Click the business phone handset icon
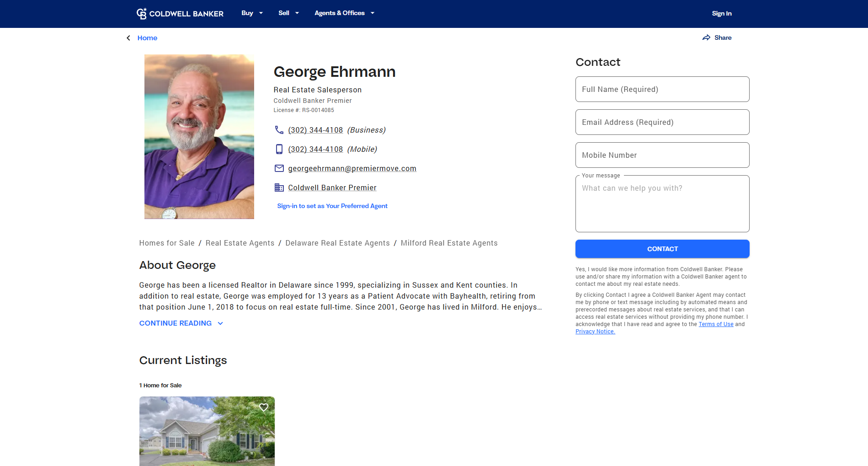Viewport: 868px width, 466px height. 279,130
